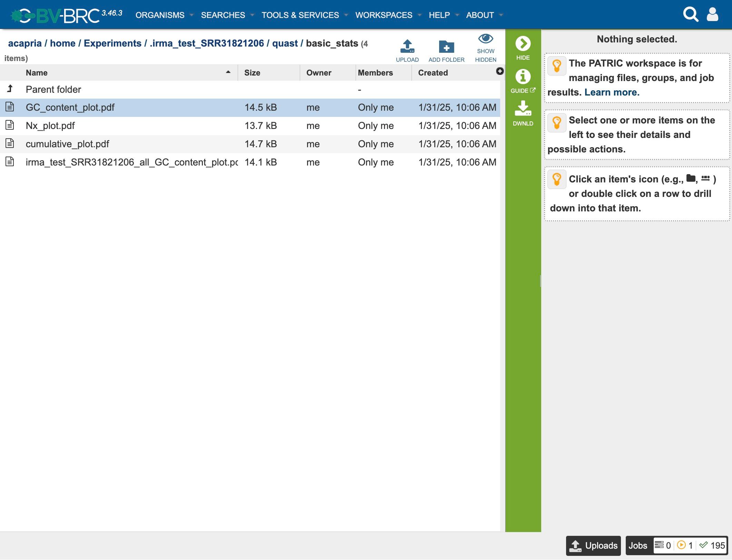Click the plus icon to add columns
This screenshot has width=732, height=560.
click(x=499, y=71)
